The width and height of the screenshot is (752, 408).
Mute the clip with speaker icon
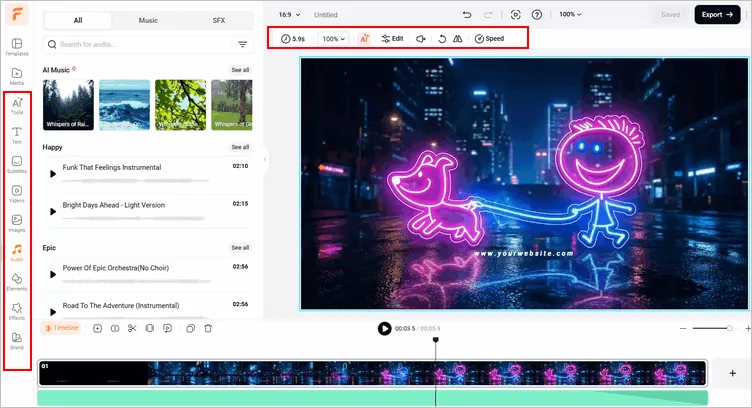click(x=421, y=39)
